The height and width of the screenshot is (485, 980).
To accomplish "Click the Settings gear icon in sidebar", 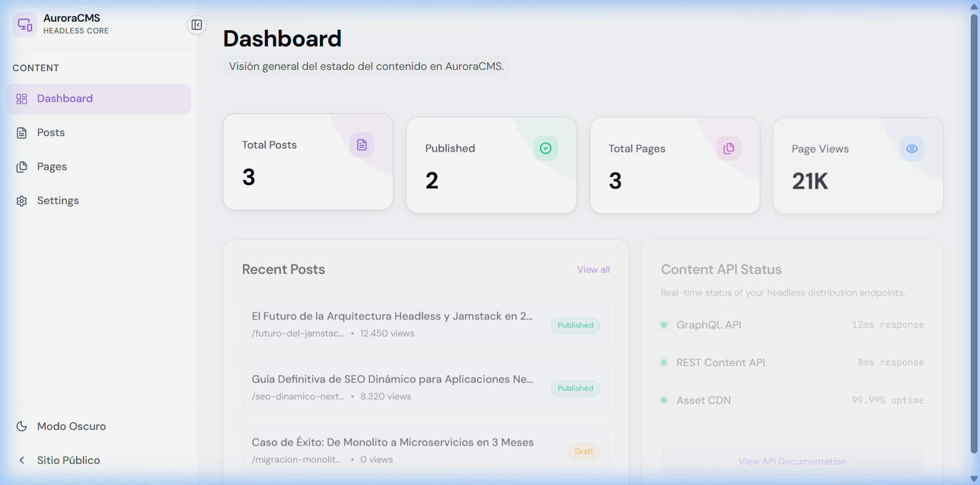I will (x=22, y=201).
